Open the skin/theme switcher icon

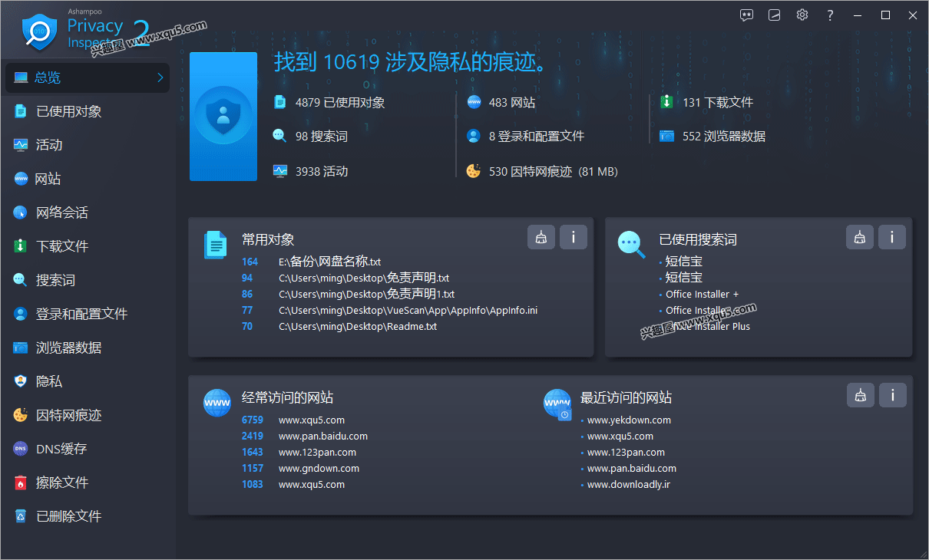[775, 15]
